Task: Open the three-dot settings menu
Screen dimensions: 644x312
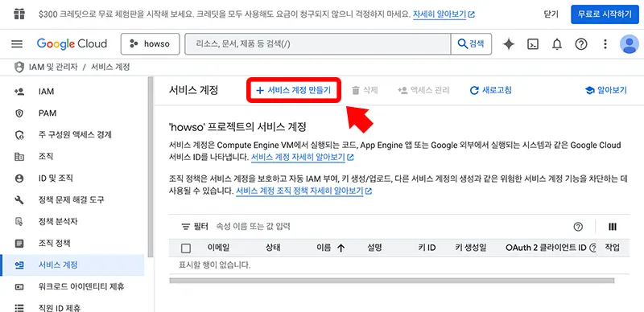Action: pos(605,44)
